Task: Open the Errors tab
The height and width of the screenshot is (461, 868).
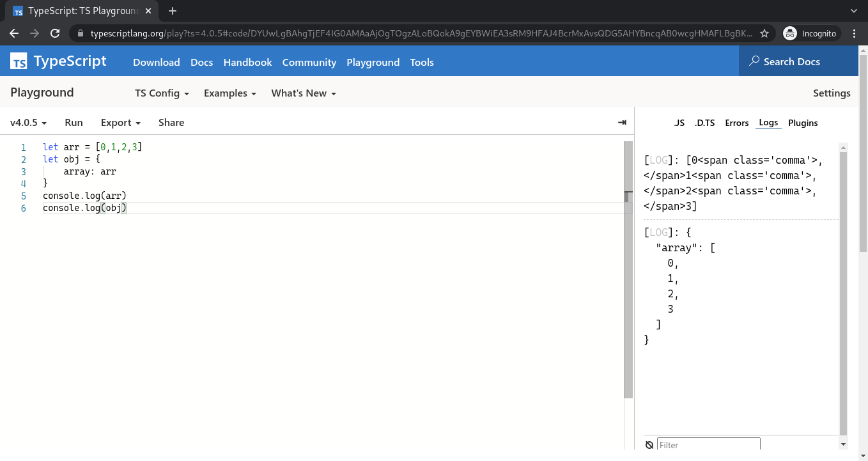Action: (736, 123)
